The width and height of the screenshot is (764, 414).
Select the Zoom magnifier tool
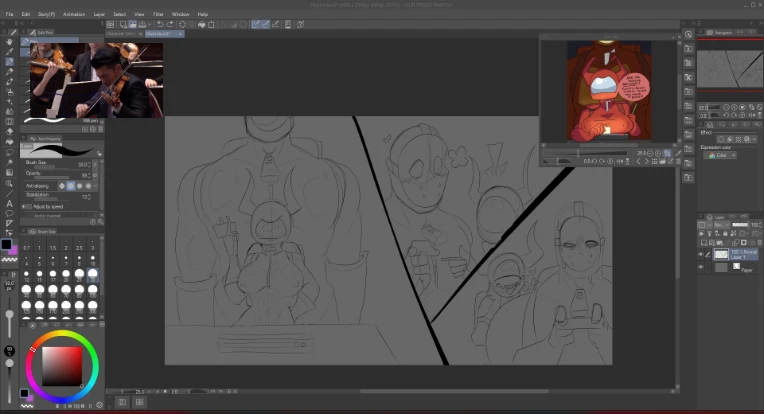pyautogui.click(x=9, y=183)
